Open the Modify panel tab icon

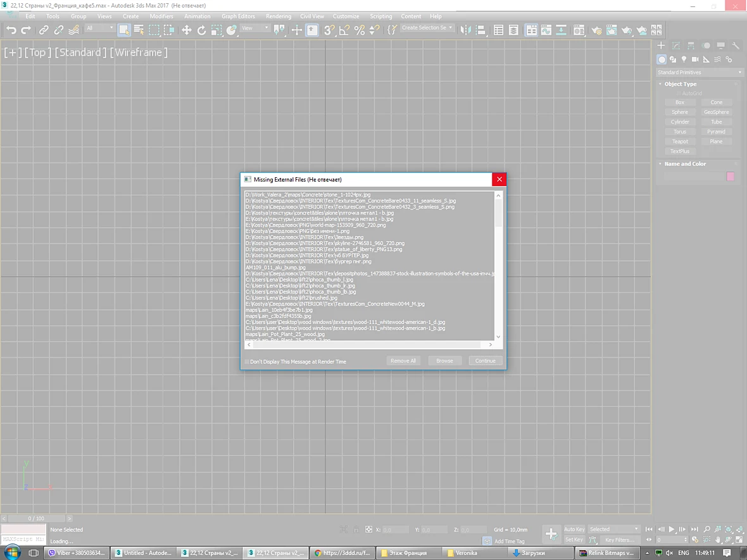[676, 46]
